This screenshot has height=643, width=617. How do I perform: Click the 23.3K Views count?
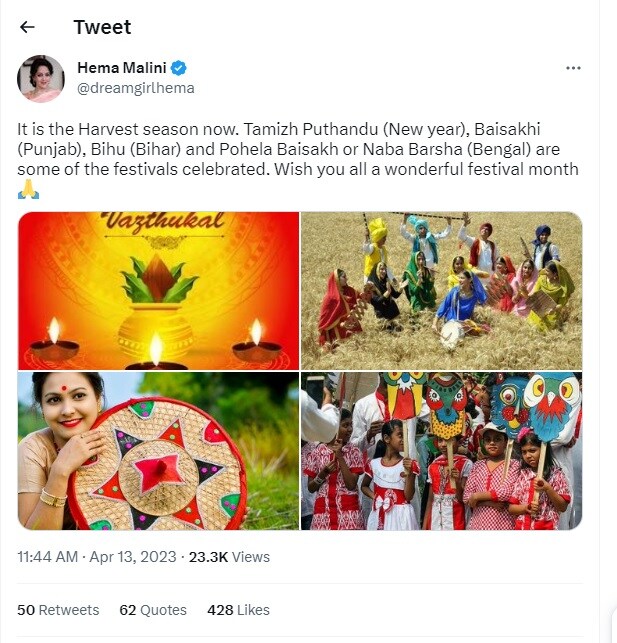coord(229,557)
